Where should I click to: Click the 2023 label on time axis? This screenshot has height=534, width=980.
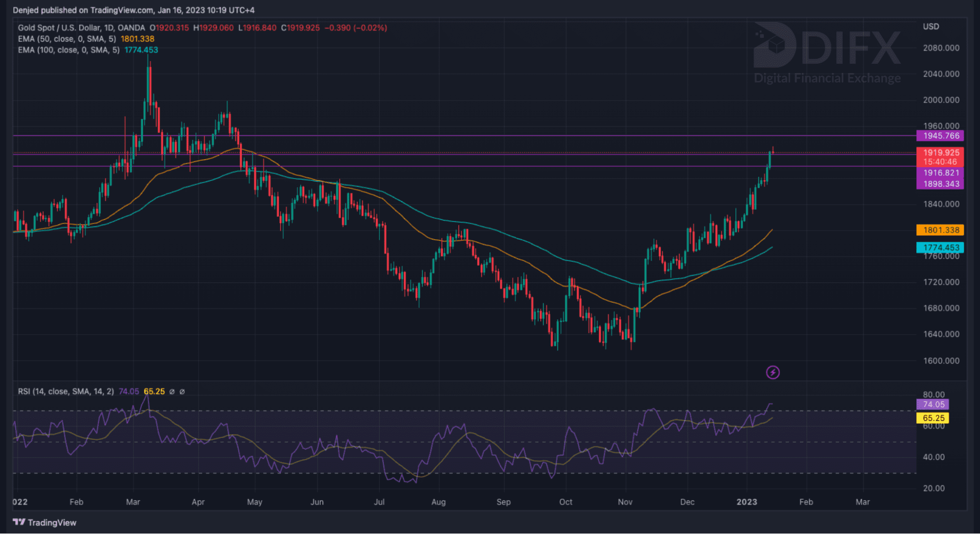747,502
